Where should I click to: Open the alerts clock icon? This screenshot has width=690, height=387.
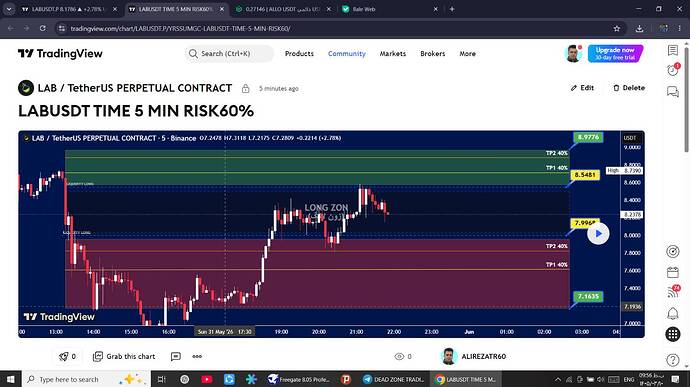672,70
